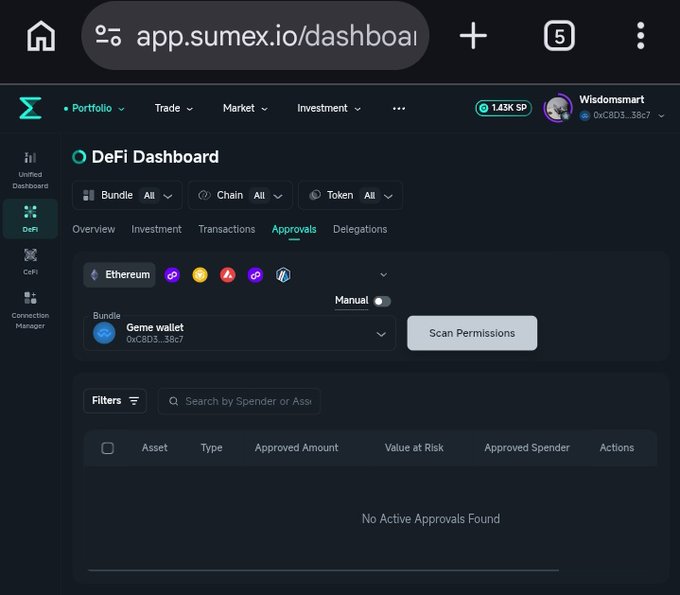Open Connection Manager in sidebar
The height and width of the screenshot is (595, 680).
click(x=30, y=310)
